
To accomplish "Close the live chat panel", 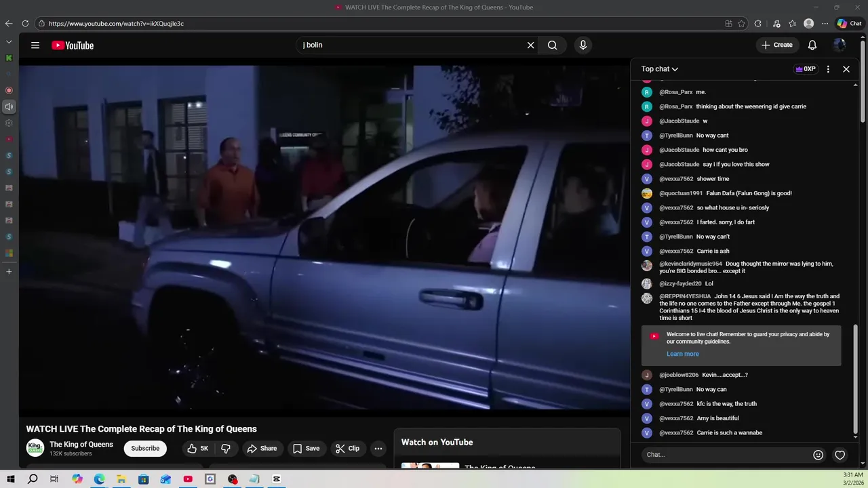I will point(846,69).
